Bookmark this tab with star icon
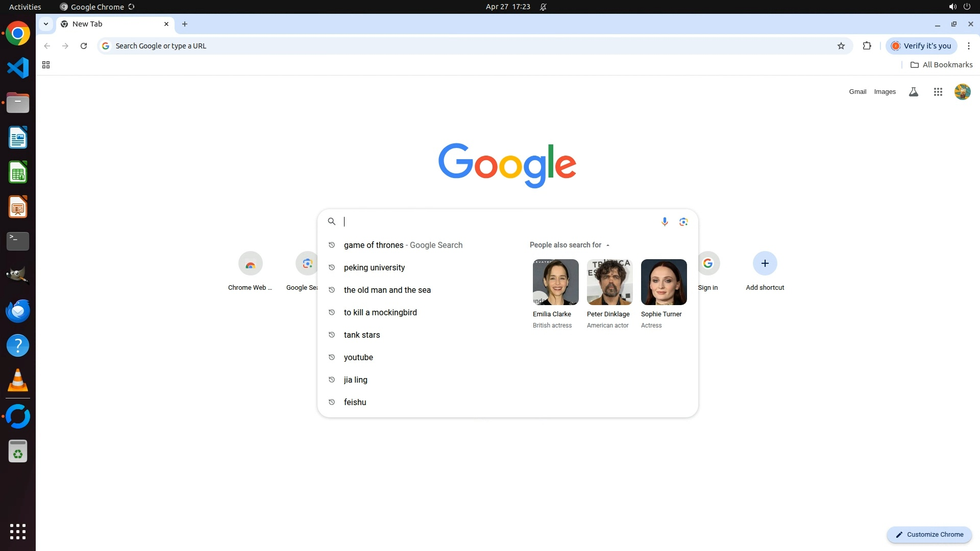 click(841, 46)
